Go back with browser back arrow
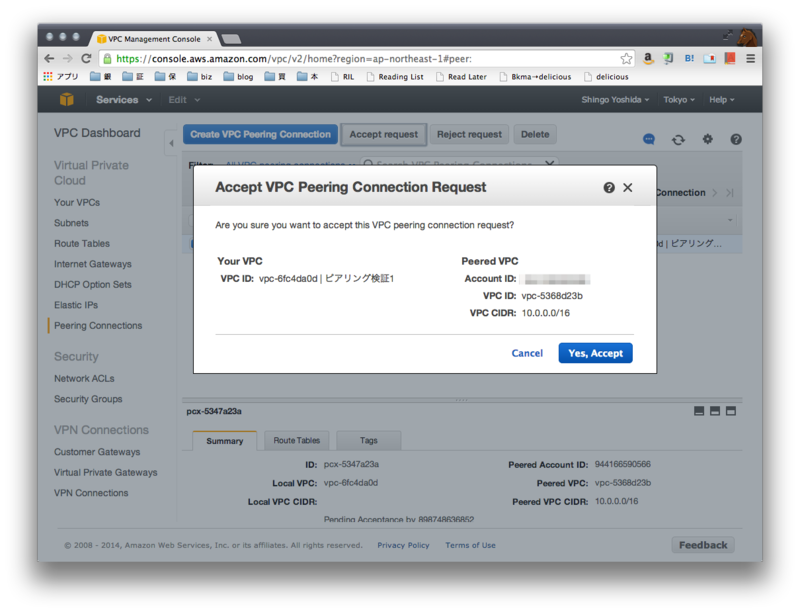This screenshot has width=800, height=614. pos(49,59)
